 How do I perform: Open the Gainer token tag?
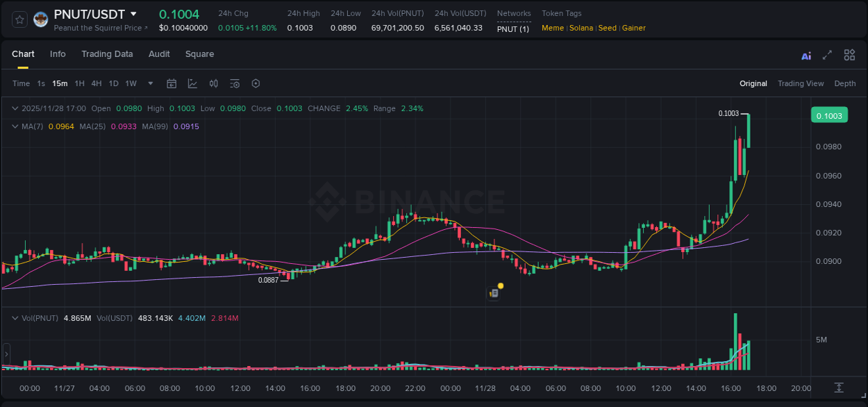633,28
